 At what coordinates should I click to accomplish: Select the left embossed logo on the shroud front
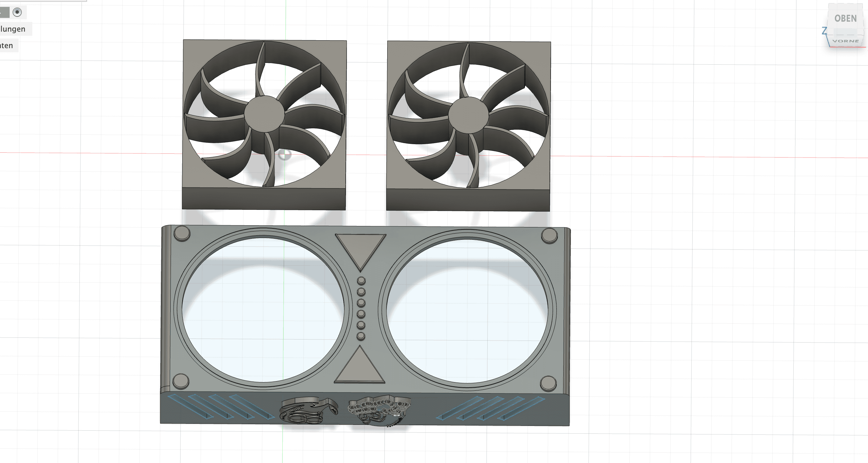308,410
